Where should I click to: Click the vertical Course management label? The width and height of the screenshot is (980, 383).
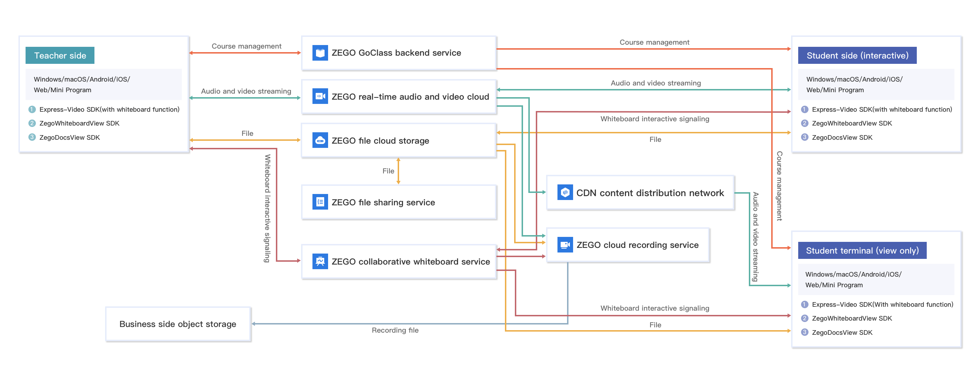779,186
